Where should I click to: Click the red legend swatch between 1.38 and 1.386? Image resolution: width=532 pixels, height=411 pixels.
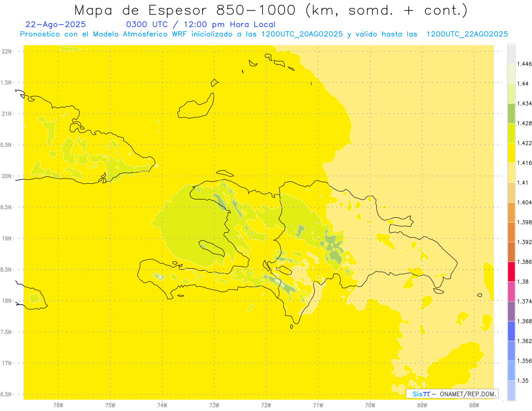click(x=511, y=271)
